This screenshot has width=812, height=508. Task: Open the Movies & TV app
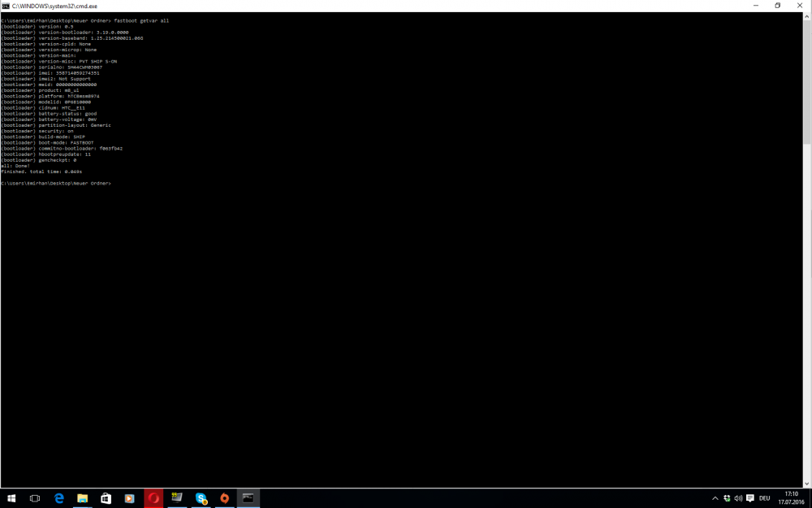[129, 497]
